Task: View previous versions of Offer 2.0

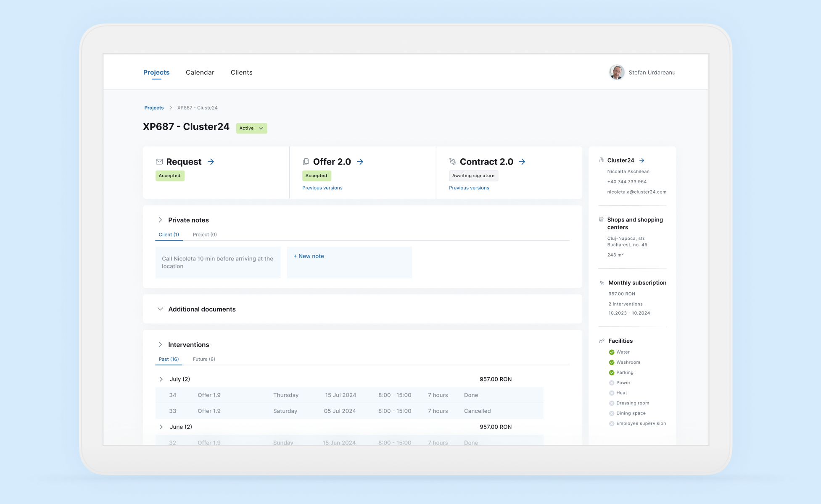Action: point(322,188)
